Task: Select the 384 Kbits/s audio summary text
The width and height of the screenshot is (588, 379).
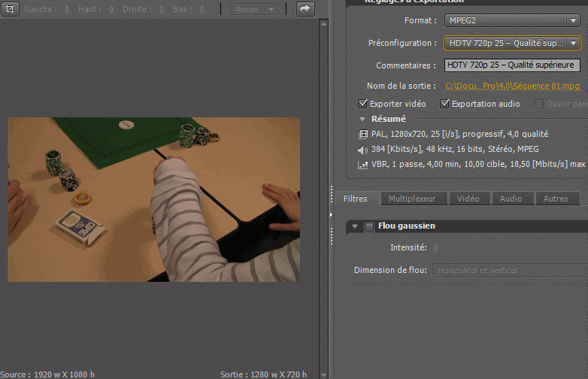Action: (454, 149)
